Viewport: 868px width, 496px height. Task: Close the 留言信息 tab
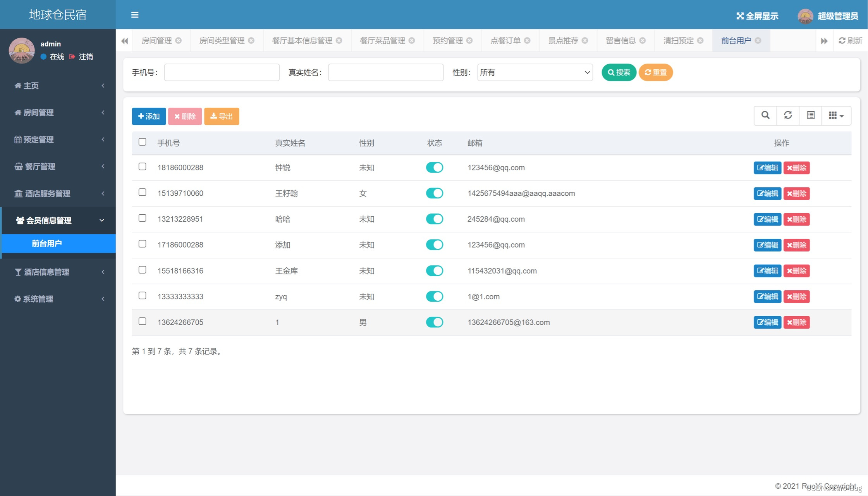[x=643, y=41]
